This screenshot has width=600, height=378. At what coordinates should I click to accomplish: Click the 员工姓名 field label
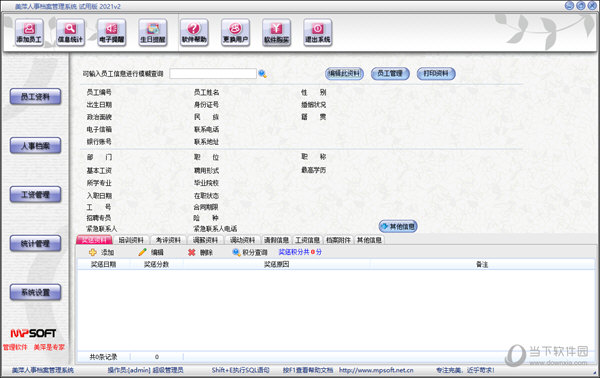click(207, 92)
